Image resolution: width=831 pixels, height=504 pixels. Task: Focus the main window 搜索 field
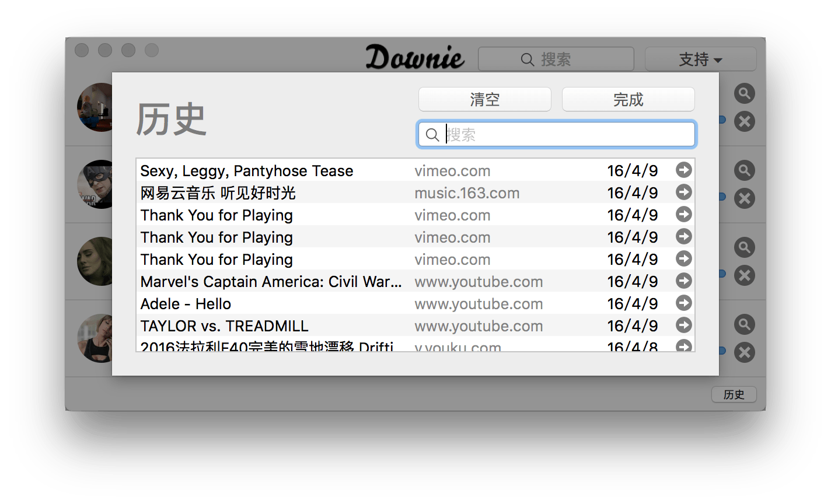[x=556, y=59]
